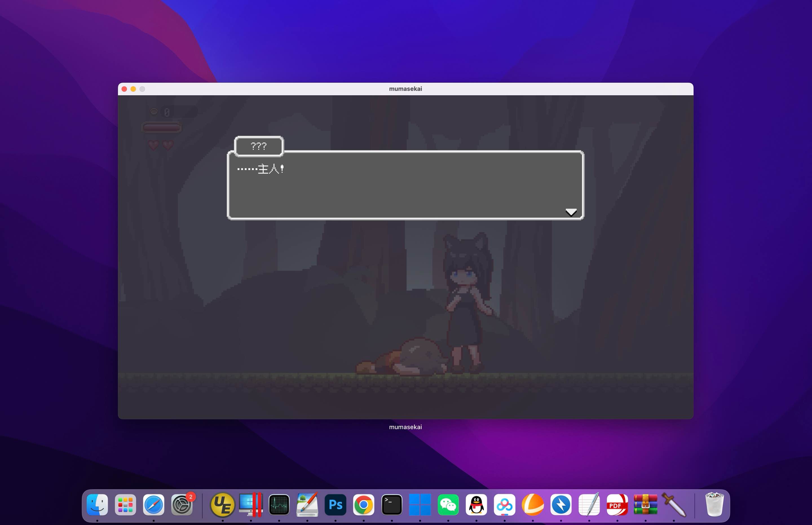Open Finder from the dock

pos(97,504)
